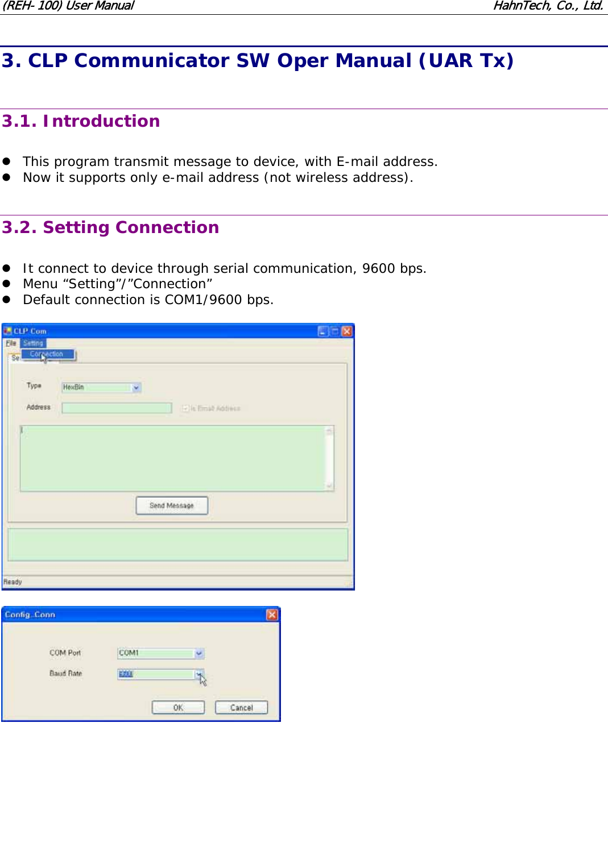Image resolution: width=608 pixels, height=868 pixels.
Task: Click the close icon of the Config Conn dialog
Action: (272, 614)
